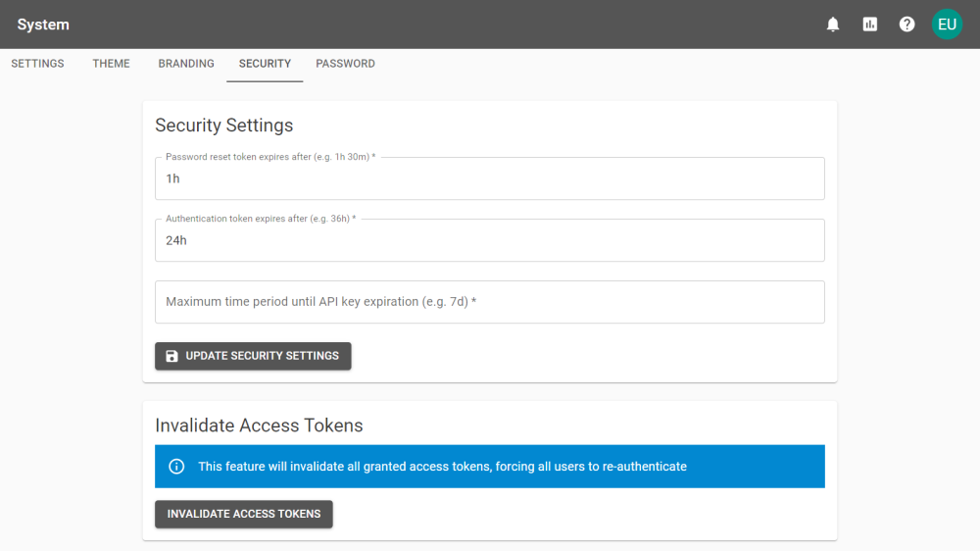Image resolution: width=980 pixels, height=551 pixels.
Task: Click the save icon on Update Security Settings
Action: (x=171, y=356)
